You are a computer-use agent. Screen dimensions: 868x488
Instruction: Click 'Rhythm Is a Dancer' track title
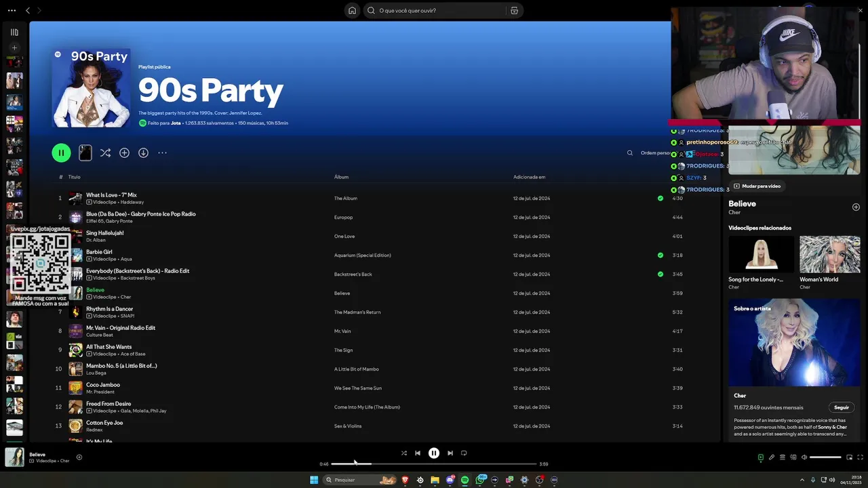(x=109, y=308)
